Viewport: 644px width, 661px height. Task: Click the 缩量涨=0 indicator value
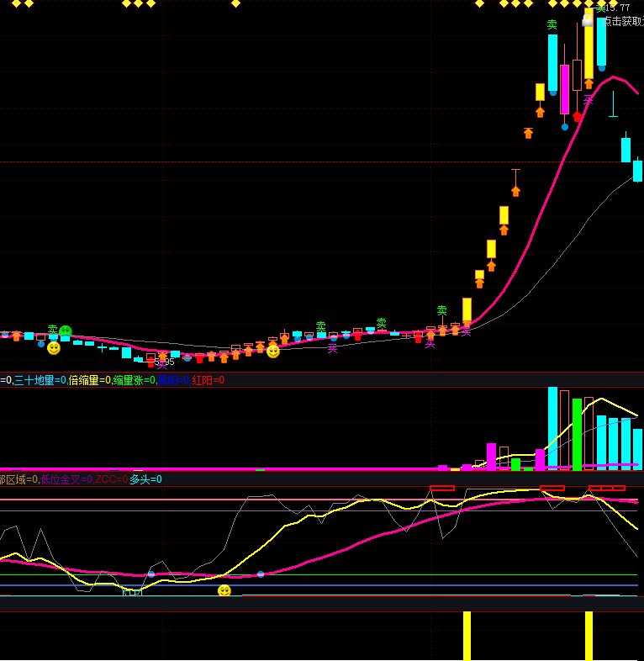coord(135,380)
